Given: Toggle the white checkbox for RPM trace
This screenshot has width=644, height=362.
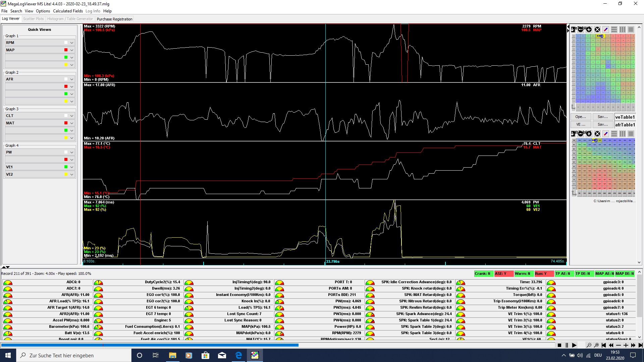Looking at the screenshot, I should (66, 43).
